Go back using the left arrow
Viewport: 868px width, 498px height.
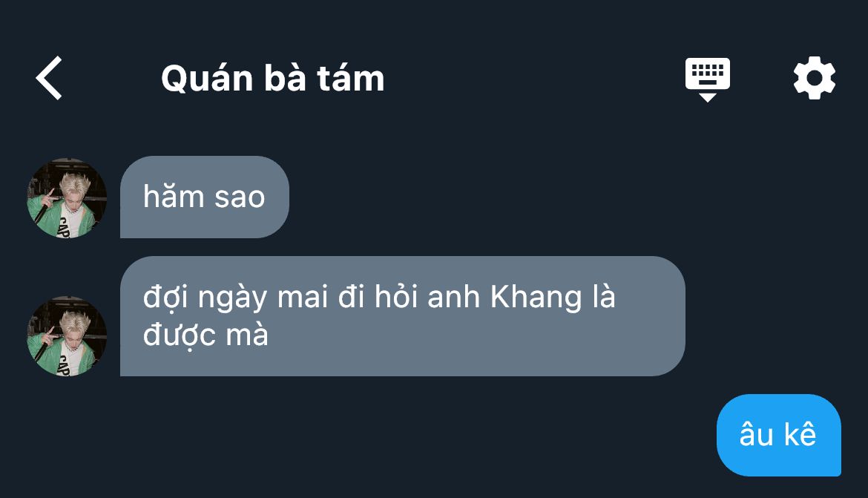pyautogui.click(x=49, y=78)
